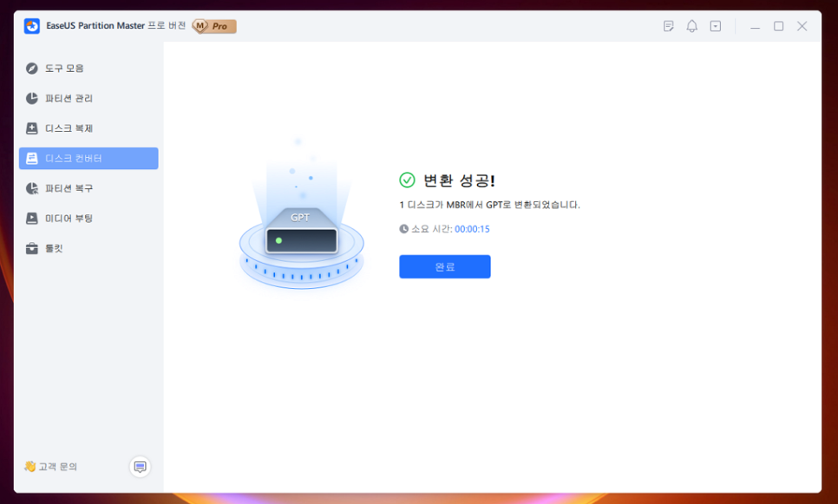Screen dimensions: 838x504
Task: Click the recovery icon beside 파티션 복구
Action: pos(32,188)
